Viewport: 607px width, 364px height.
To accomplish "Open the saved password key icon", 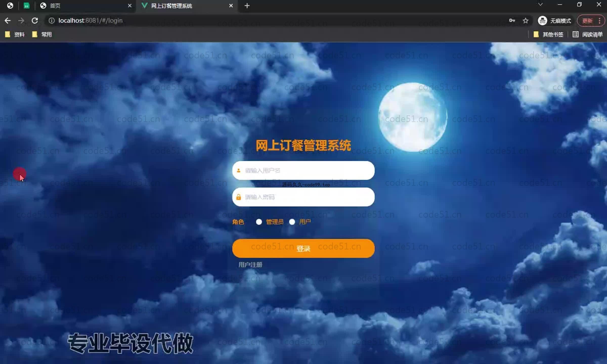I will click(512, 20).
